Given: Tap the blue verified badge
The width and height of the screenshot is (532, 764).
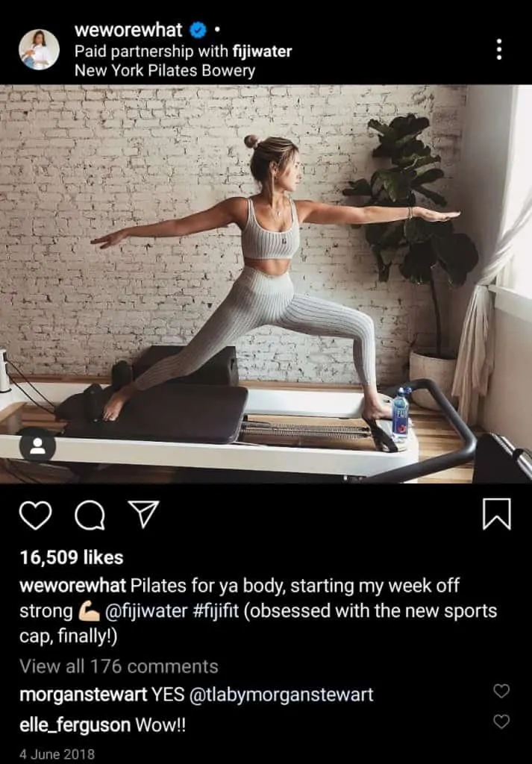Looking at the screenshot, I should [197, 31].
